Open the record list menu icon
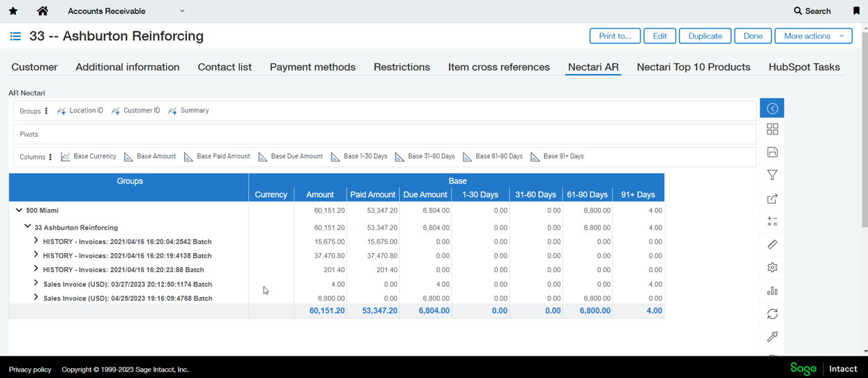The height and width of the screenshot is (378, 868). click(15, 36)
